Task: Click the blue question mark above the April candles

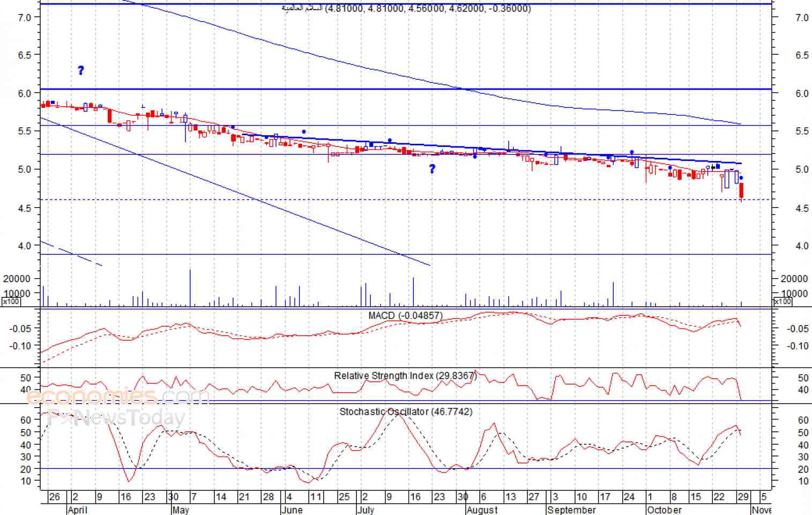Action: click(x=81, y=70)
